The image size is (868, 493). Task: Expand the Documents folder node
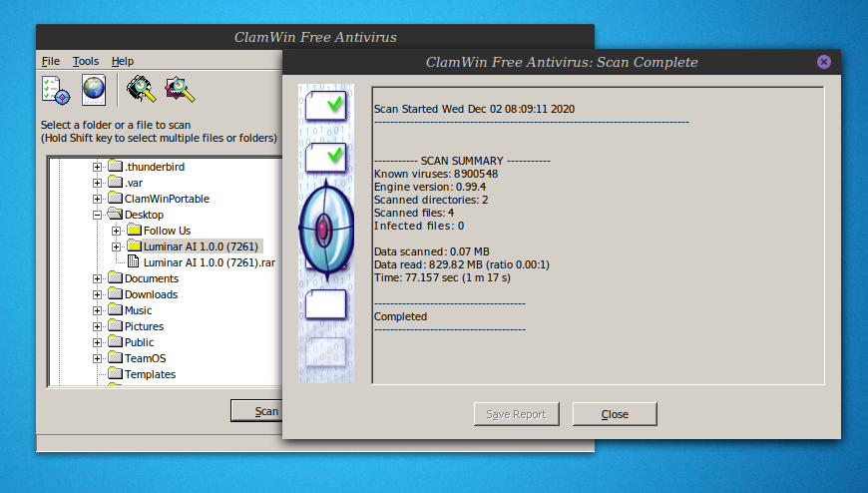coord(97,278)
